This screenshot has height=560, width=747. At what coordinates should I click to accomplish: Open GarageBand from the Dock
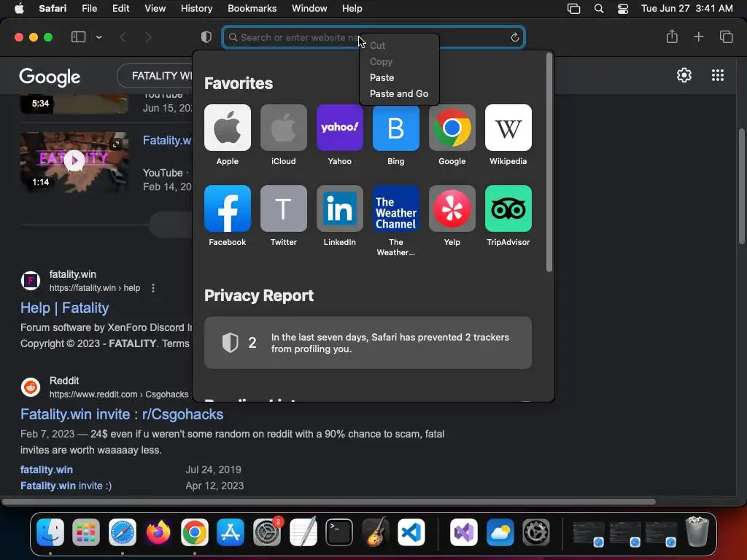375,532
